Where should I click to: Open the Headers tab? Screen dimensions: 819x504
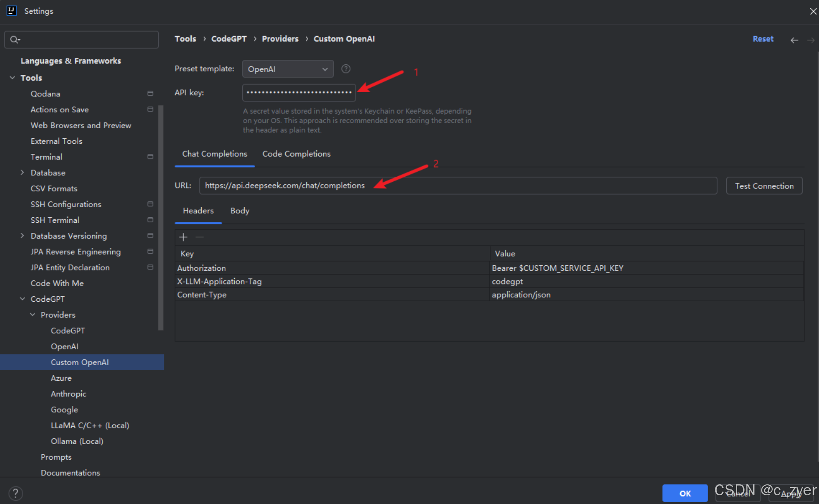[x=198, y=210]
